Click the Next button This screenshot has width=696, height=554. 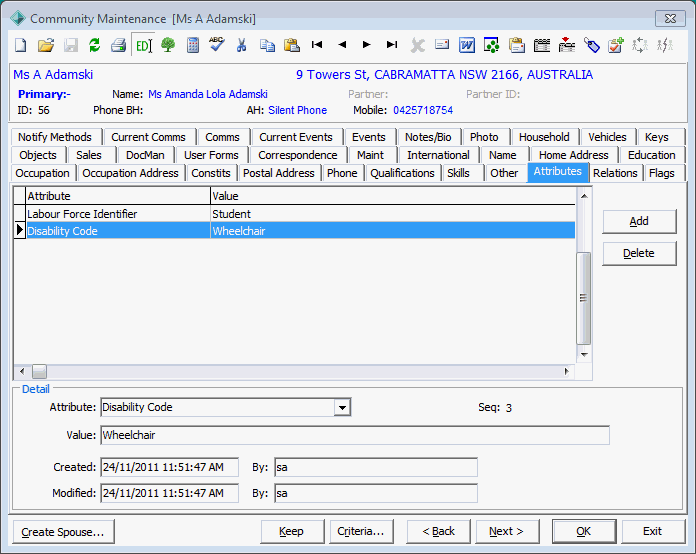507,531
